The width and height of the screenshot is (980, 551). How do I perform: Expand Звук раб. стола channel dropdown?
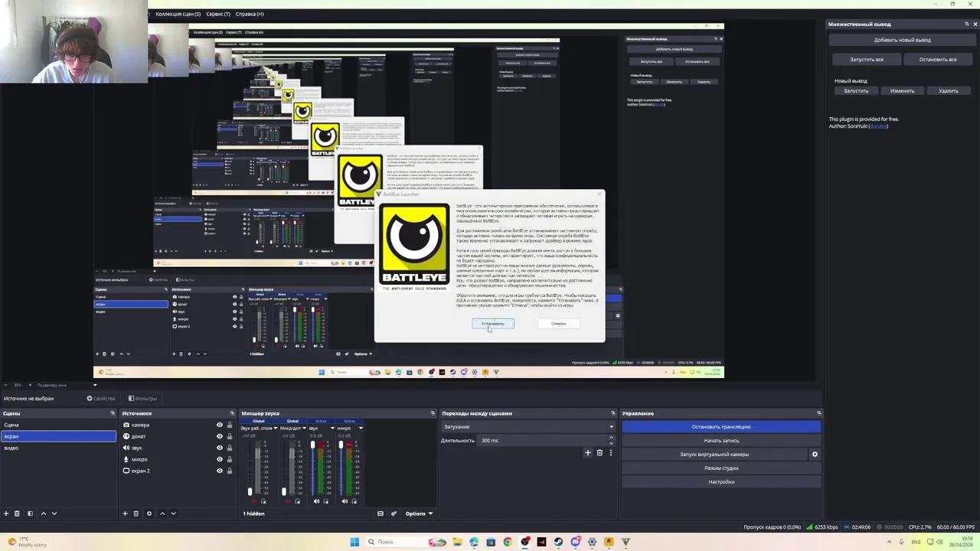[276, 429]
